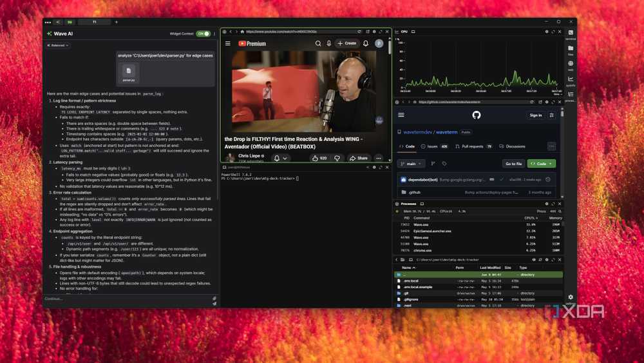Add a new tab with the plus icon
The width and height of the screenshot is (644, 363).
[116, 22]
